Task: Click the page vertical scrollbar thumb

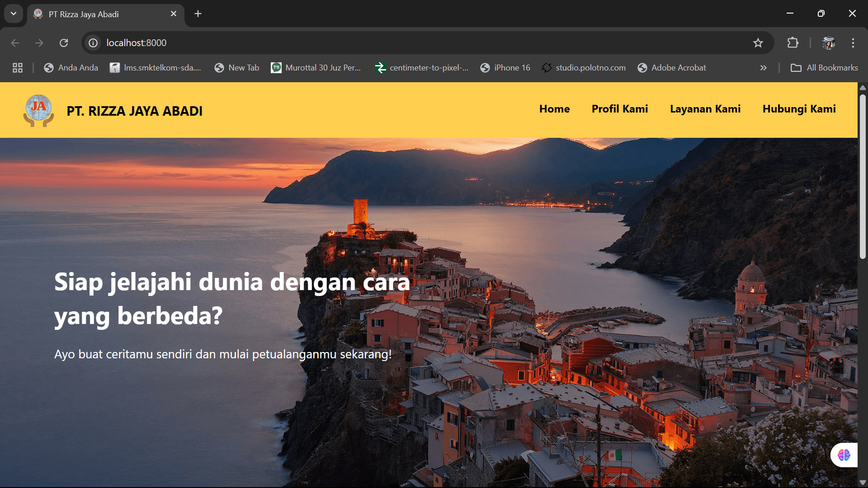Action: click(x=863, y=176)
